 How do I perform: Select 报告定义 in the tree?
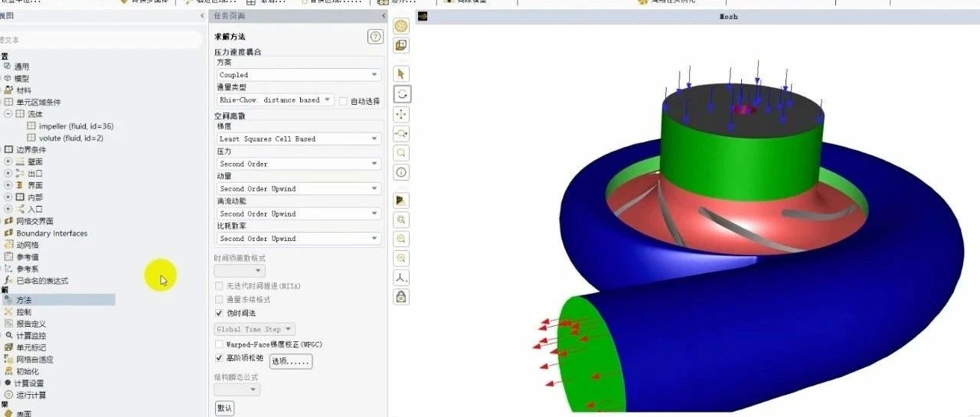coord(31,324)
